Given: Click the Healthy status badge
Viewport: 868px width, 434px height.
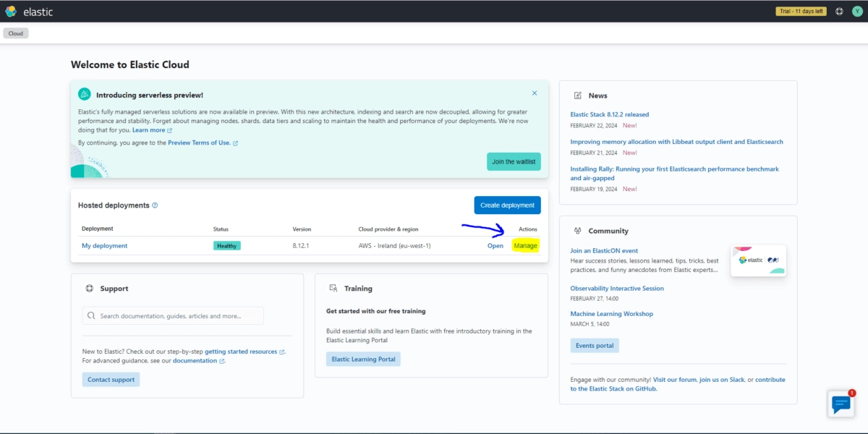Looking at the screenshot, I should click(x=227, y=246).
